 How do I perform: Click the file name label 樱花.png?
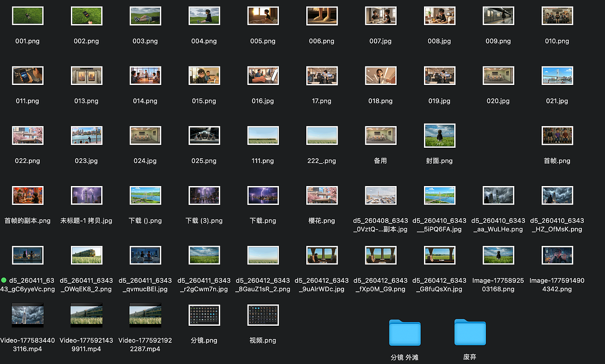coord(322,220)
